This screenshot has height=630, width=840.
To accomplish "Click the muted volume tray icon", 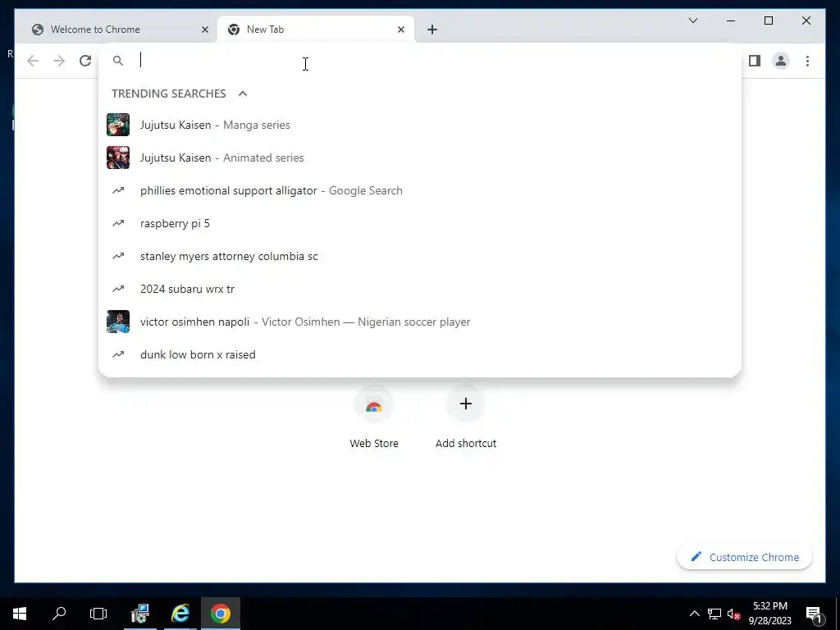I will 734,614.
